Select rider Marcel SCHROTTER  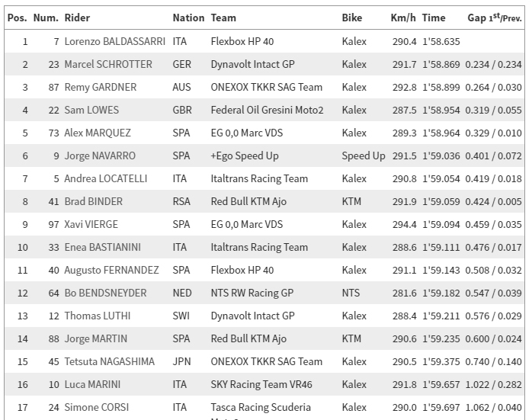coord(108,65)
